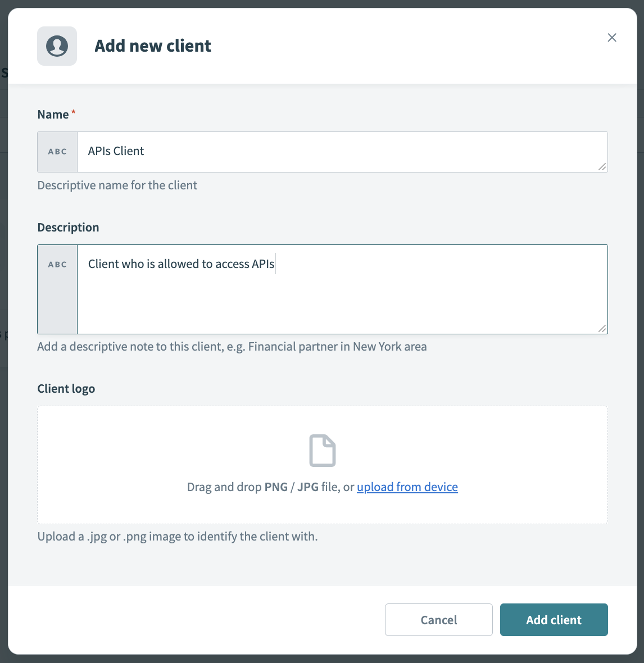Click the ABC icon beside Name field
This screenshot has height=663, width=644.
(x=57, y=151)
